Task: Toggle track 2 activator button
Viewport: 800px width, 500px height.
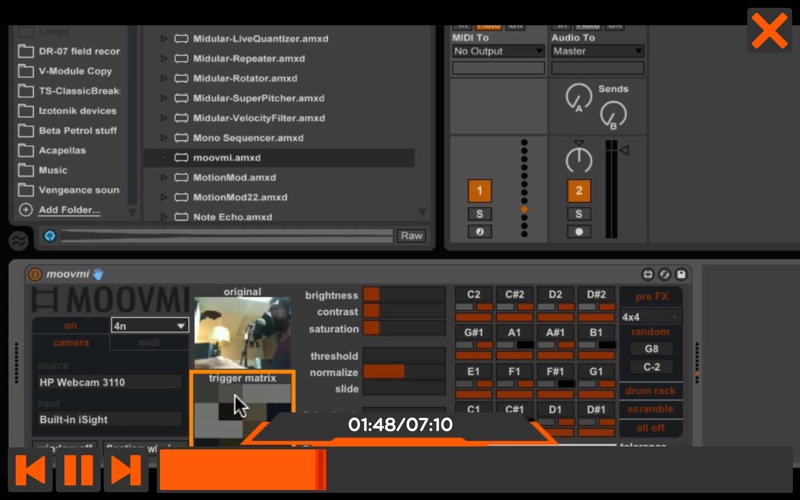Action: tap(579, 191)
